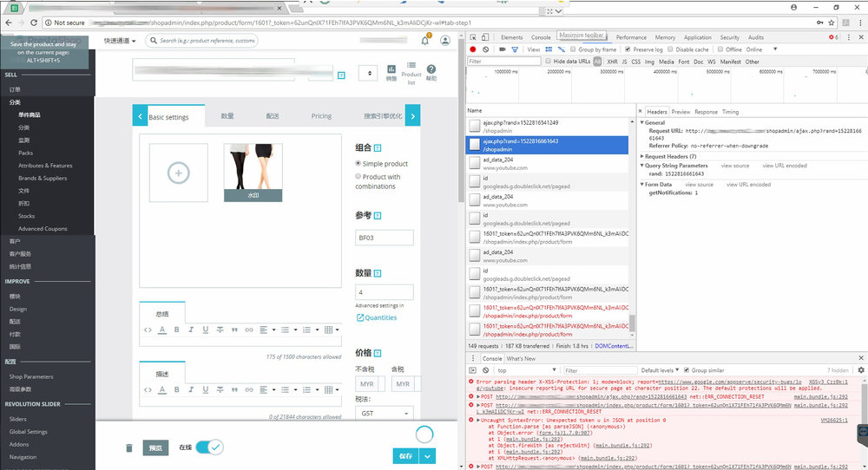Expand the Request Headers section
Viewport: 868px width, 470px height.
[x=642, y=156]
